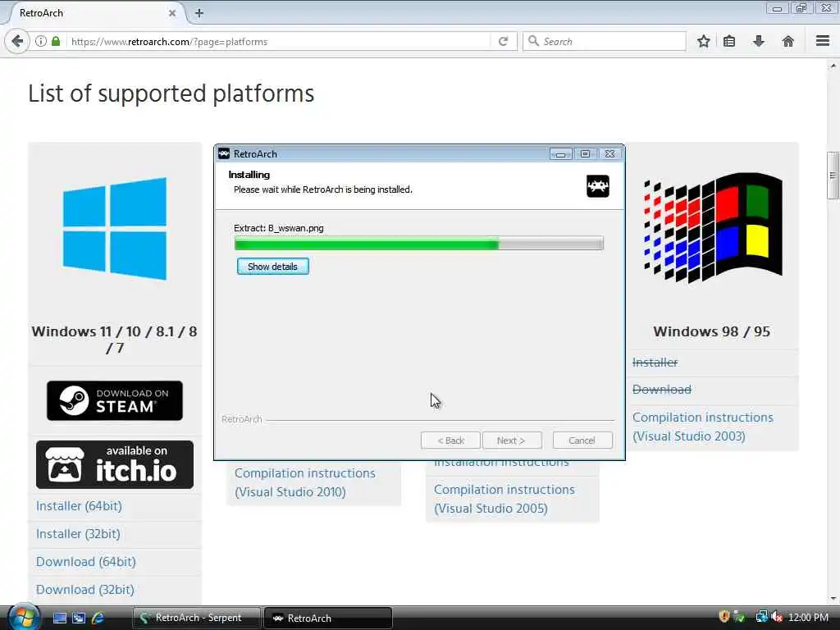
Task: Switch to the RetroArch installer taskbar button
Action: 328,618
